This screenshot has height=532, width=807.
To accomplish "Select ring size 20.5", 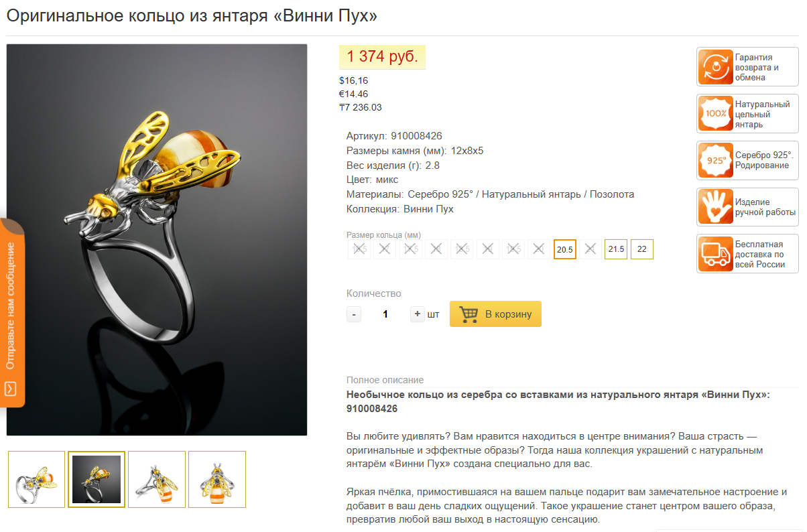I will [565, 249].
